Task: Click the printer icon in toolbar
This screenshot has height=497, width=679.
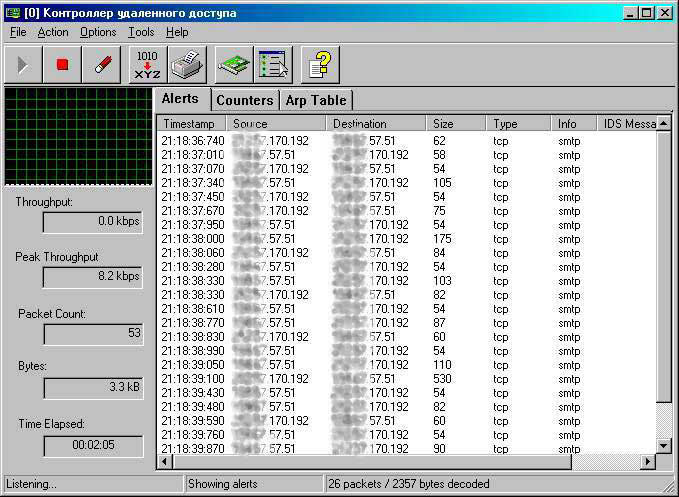Action: coord(187,65)
